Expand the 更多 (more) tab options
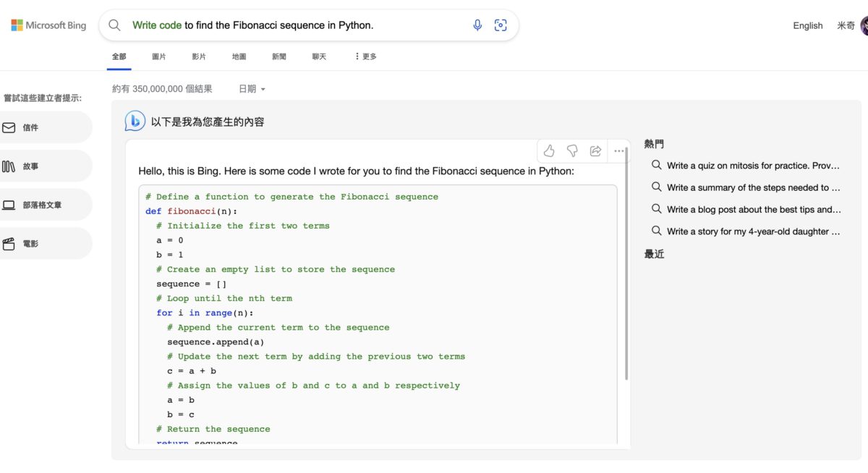The height and width of the screenshot is (473, 868). tap(364, 56)
